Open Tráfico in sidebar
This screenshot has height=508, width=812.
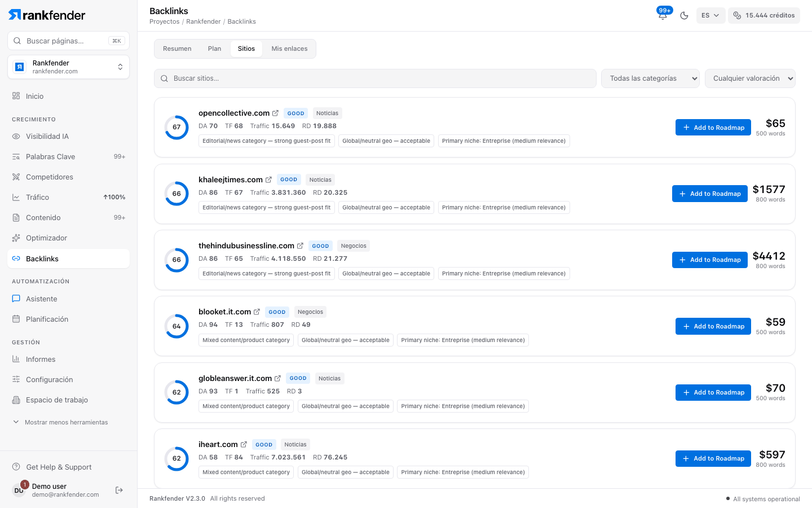point(68,198)
